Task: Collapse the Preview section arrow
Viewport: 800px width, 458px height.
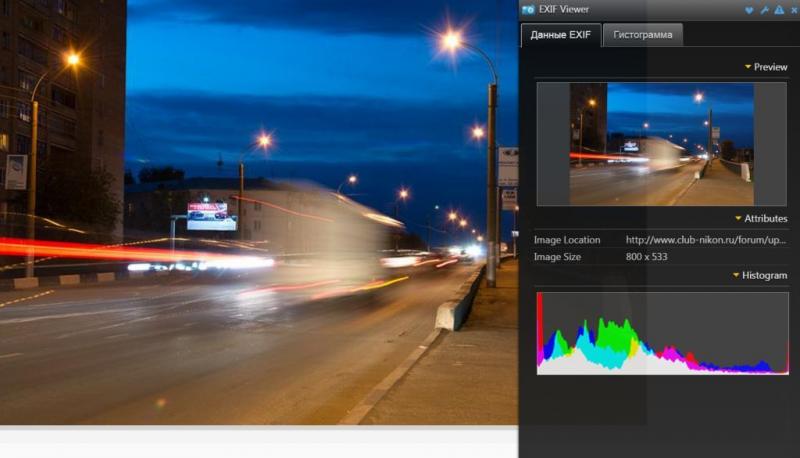Action: tap(748, 67)
